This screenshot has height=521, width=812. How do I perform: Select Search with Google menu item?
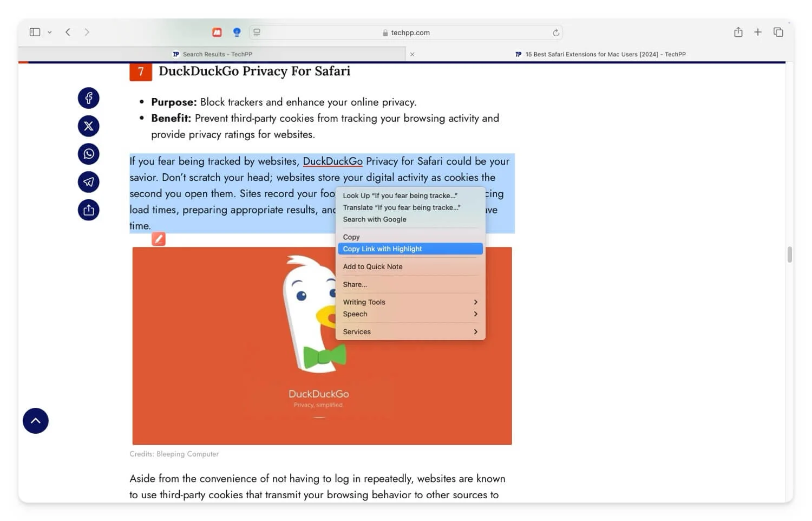[x=410, y=219]
